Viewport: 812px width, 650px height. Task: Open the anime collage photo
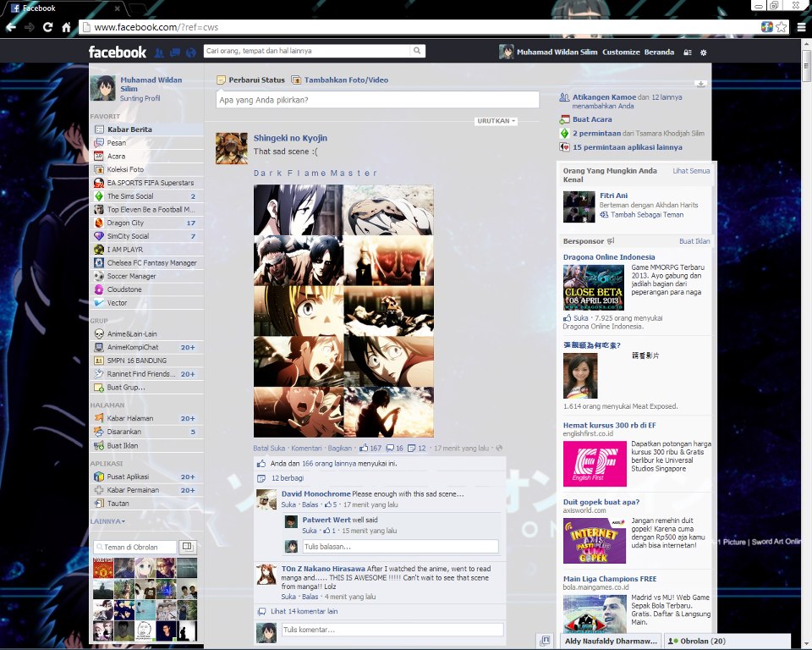[343, 311]
